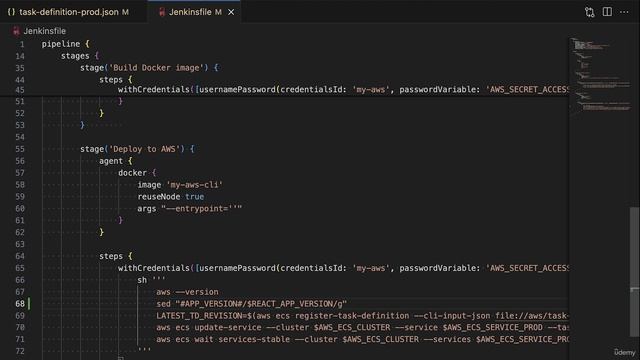
Task: Click withCredentials on line 65
Action: click(154, 268)
